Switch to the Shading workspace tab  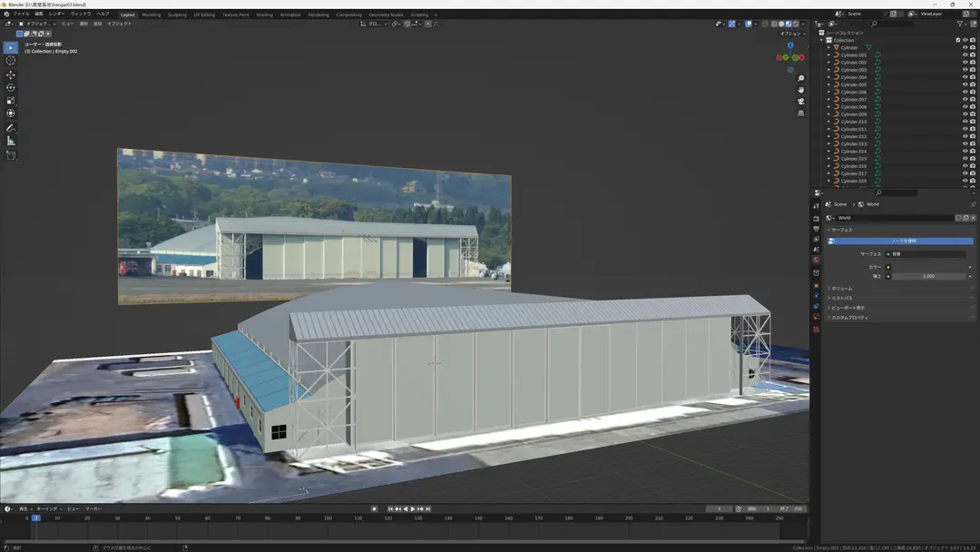(264, 15)
